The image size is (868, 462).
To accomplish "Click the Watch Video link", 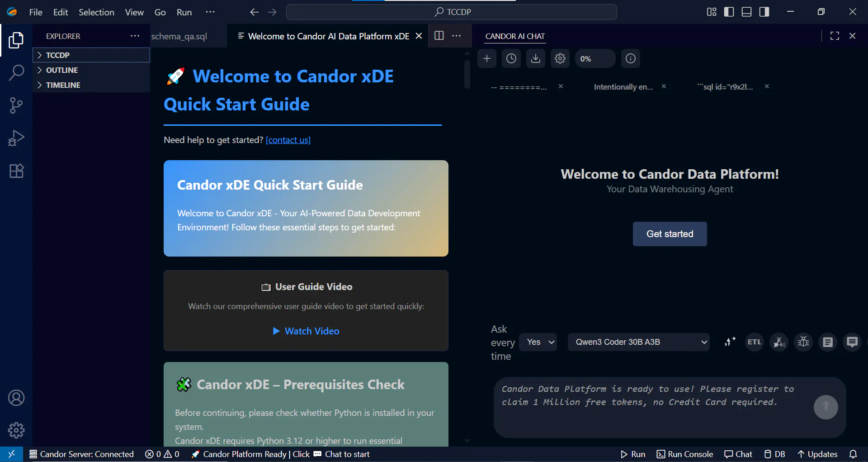I will (x=306, y=331).
